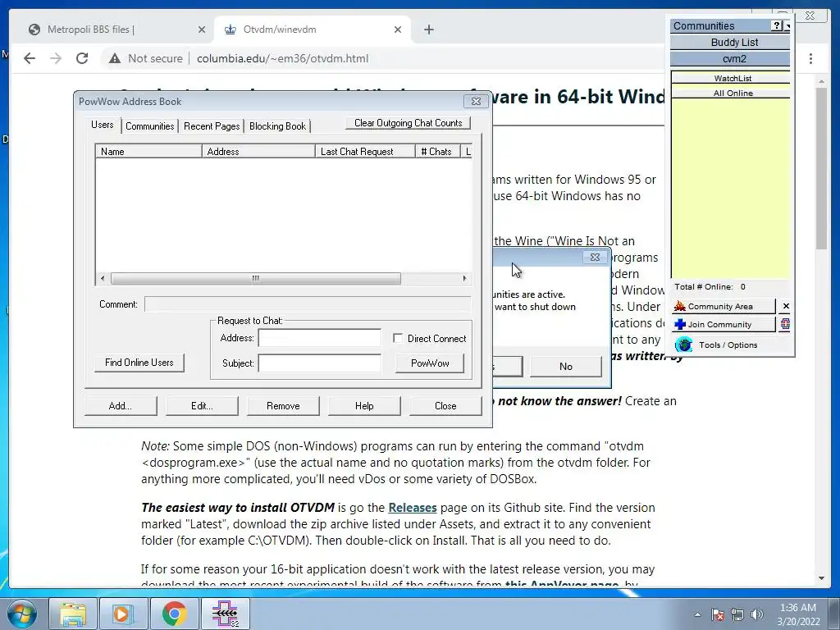Click the list's horizontal scrollbar thumb

click(256, 279)
